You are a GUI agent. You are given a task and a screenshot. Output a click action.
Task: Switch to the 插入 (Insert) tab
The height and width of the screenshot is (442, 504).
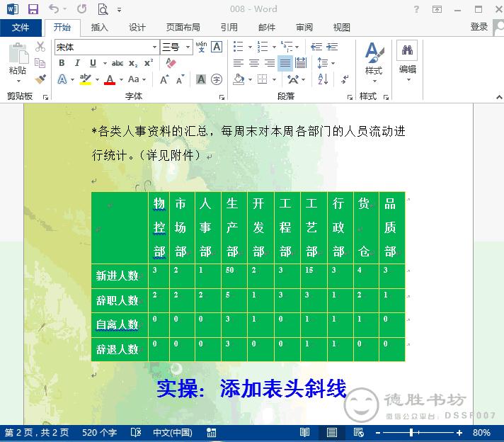(99, 28)
